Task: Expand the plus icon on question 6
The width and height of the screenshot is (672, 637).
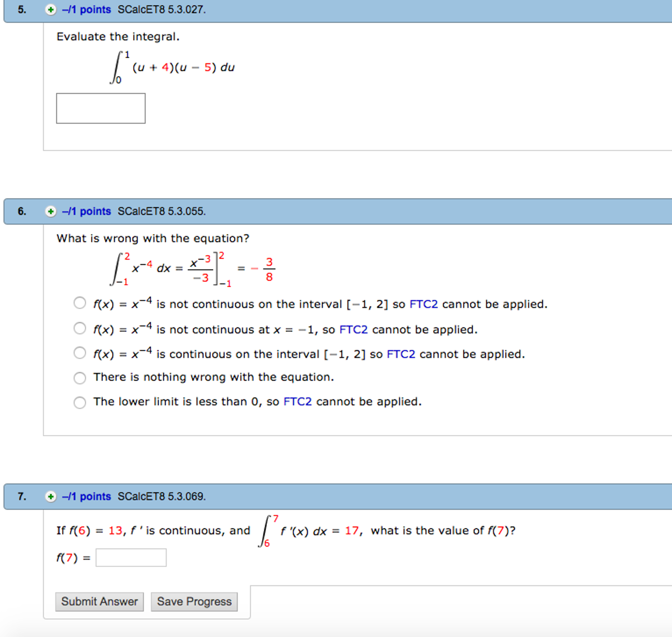Action: (x=51, y=212)
